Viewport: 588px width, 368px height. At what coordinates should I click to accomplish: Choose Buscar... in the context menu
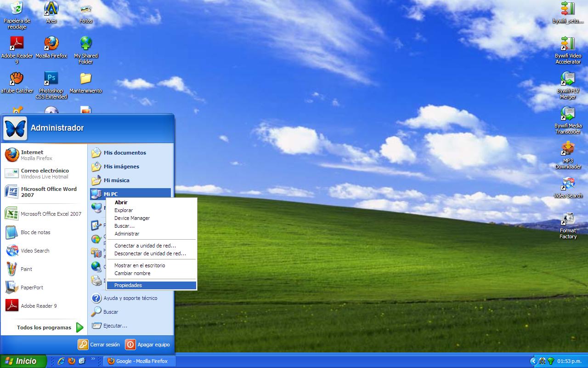point(152,226)
